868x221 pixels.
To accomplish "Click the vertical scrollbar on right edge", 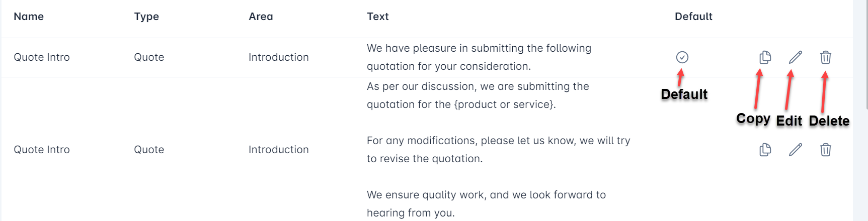I will pos(866,54).
